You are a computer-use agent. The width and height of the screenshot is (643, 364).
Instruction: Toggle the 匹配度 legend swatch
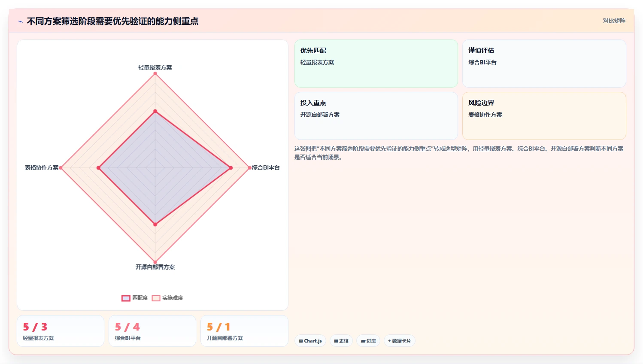point(126,298)
